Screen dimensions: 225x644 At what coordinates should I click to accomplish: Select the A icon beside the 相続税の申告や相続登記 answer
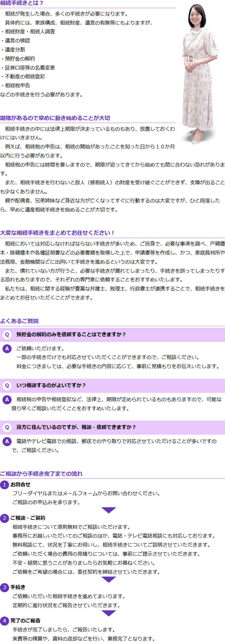tap(7, 399)
